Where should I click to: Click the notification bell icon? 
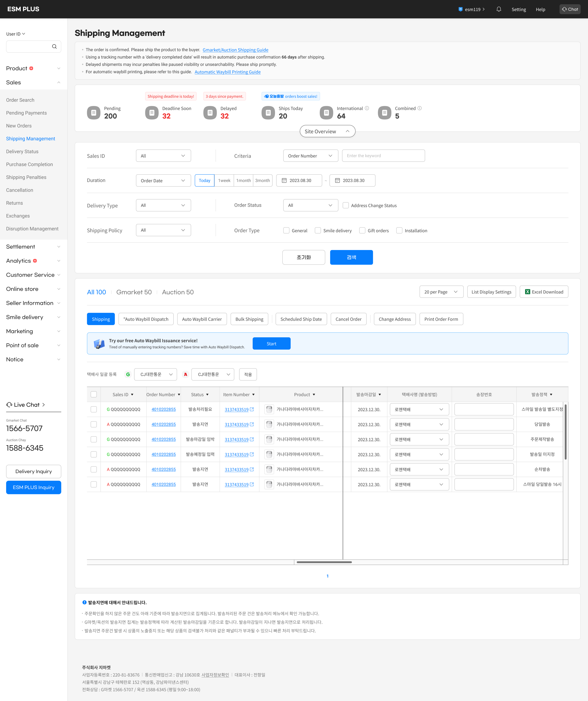tap(499, 9)
